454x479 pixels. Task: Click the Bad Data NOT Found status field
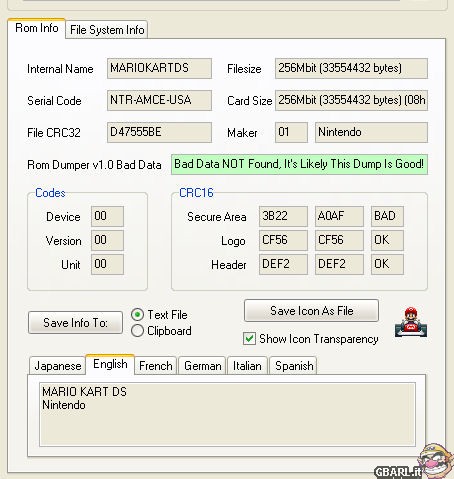(299, 164)
